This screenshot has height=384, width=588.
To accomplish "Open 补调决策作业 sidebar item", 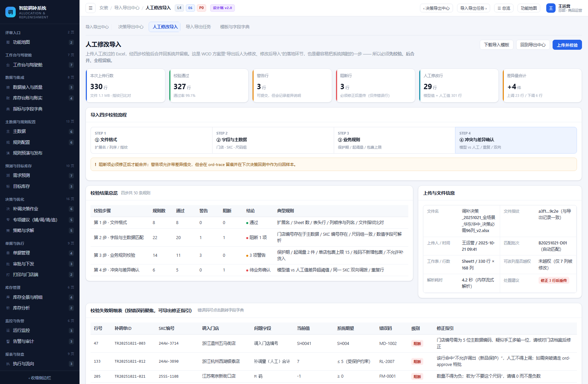I will (x=40, y=209).
